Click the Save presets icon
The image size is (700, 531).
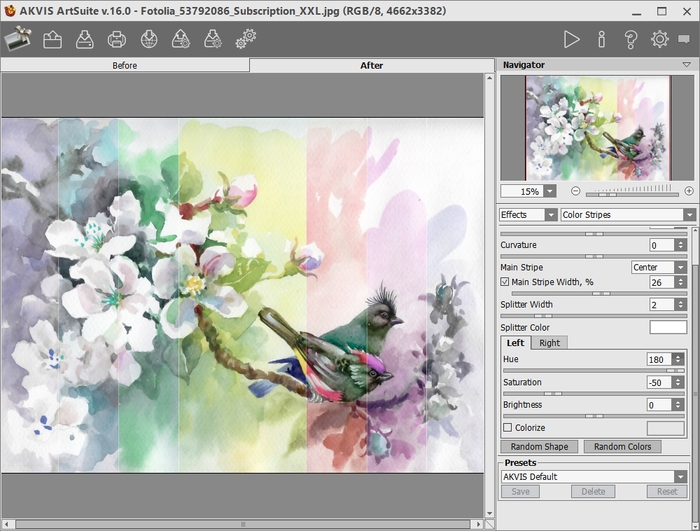pyautogui.click(x=213, y=39)
